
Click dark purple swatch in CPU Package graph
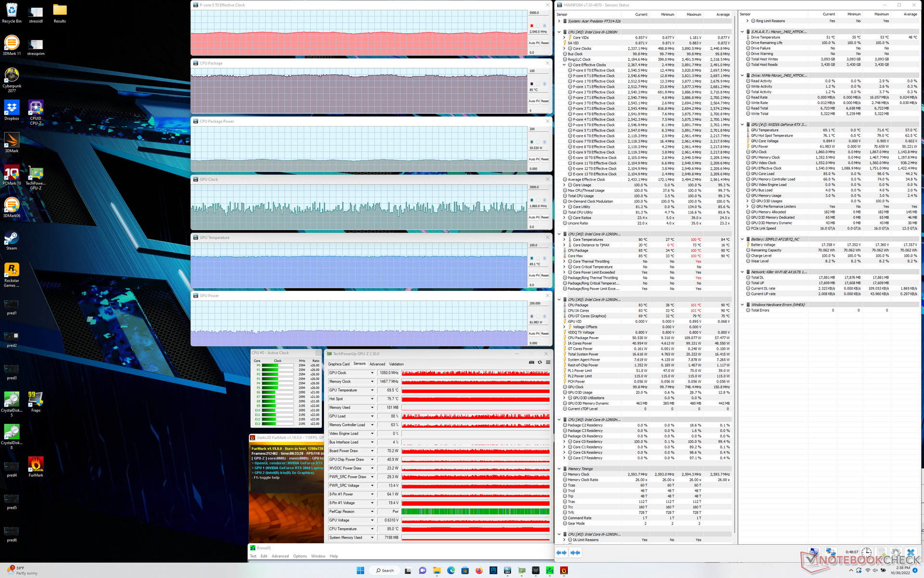point(532,84)
